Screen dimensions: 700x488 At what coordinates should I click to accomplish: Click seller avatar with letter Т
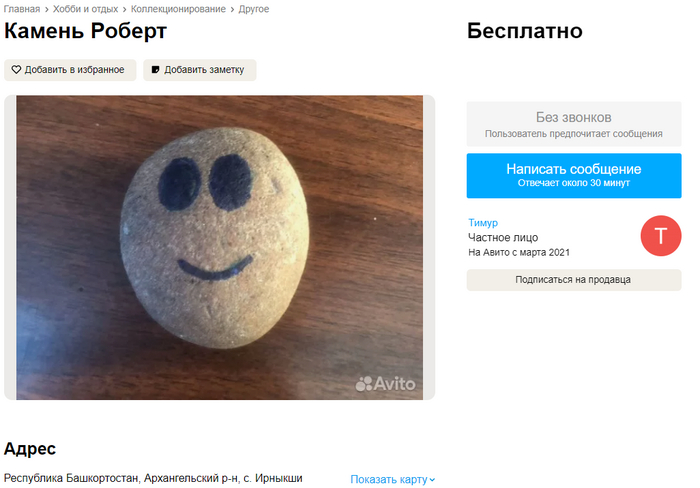661,236
